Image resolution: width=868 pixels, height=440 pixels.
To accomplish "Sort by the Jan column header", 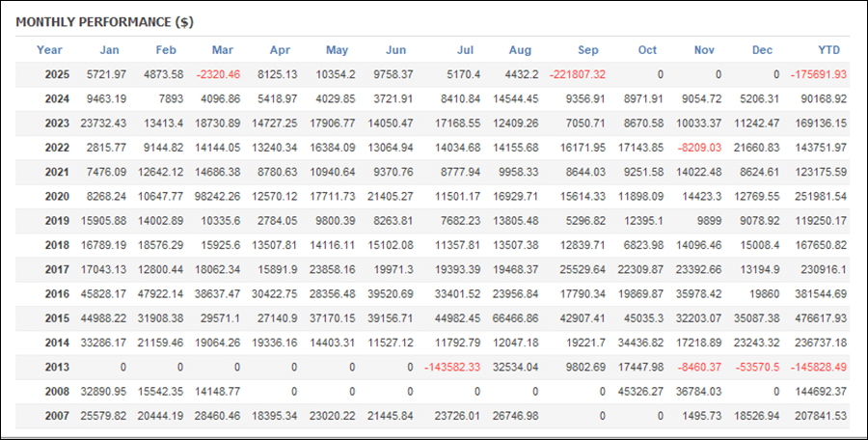I will coord(110,50).
